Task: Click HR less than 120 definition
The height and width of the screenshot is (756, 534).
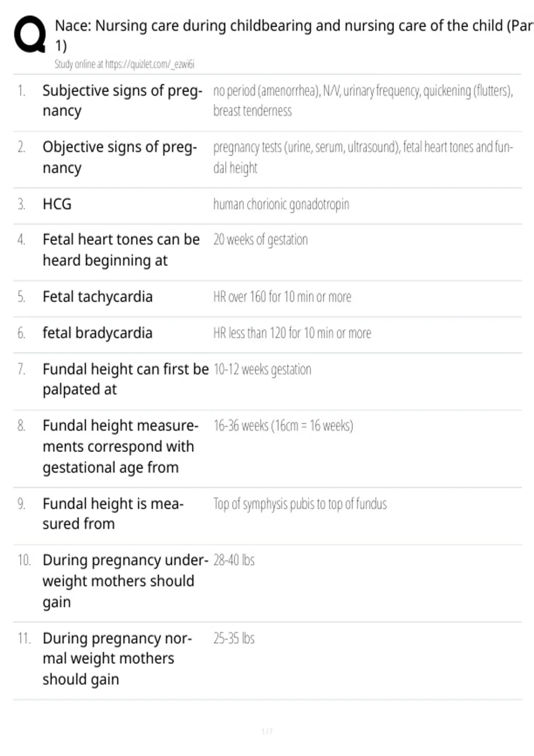Action: 292,333
